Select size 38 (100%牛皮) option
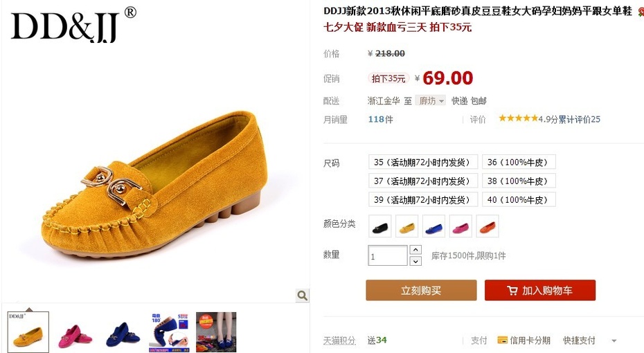The width and height of the screenshot is (644, 353). click(x=519, y=181)
